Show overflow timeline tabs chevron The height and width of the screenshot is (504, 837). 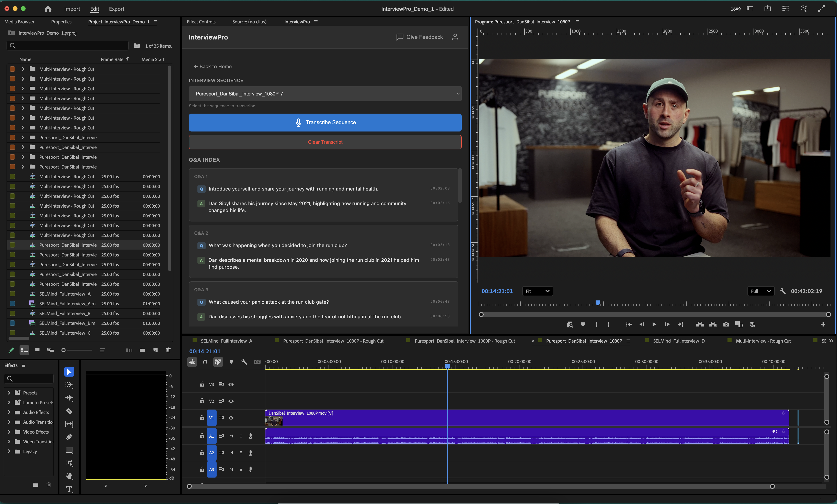click(x=831, y=341)
